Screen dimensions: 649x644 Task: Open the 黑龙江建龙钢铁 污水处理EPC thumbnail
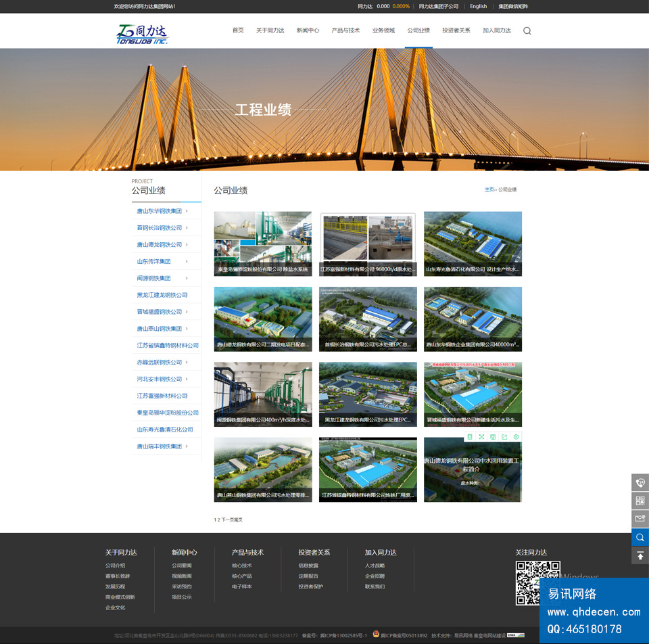tap(368, 394)
